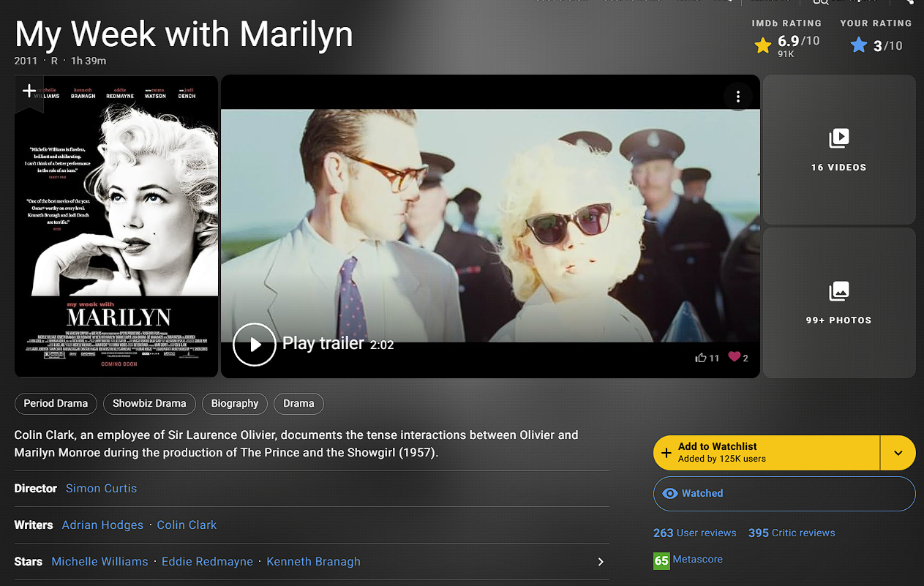The height and width of the screenshot is (586, 924).
Task: Click the Colin Clark plot summary text
Action: pos(296,443)
